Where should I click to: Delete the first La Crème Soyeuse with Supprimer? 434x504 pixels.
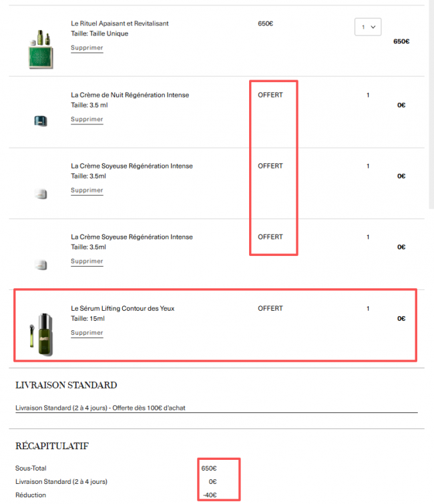click(87, 191)
